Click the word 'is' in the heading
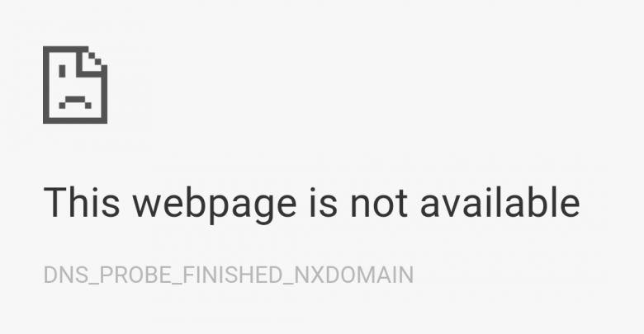The height and width of the screenshot is (334, 644). point(323,202)
